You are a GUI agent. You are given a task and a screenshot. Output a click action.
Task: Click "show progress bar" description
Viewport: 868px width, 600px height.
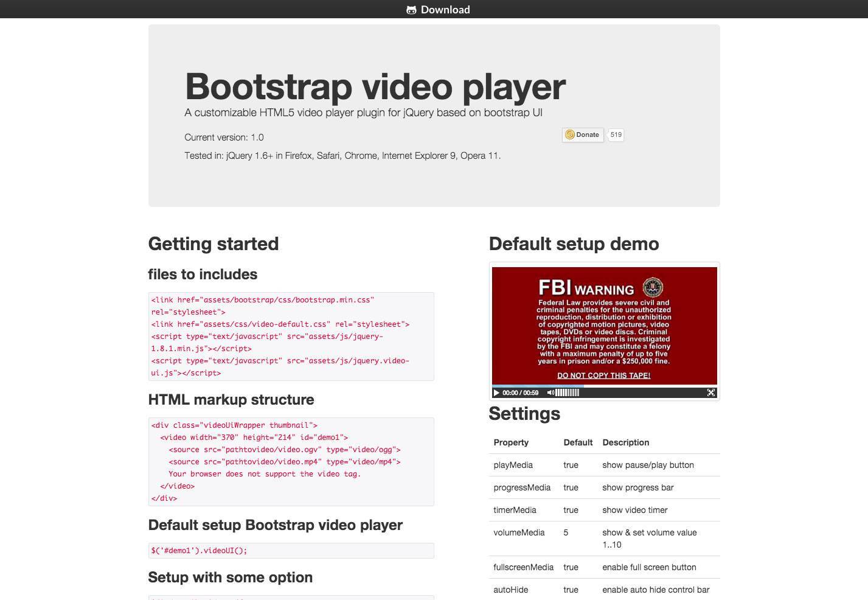(638, 487)
